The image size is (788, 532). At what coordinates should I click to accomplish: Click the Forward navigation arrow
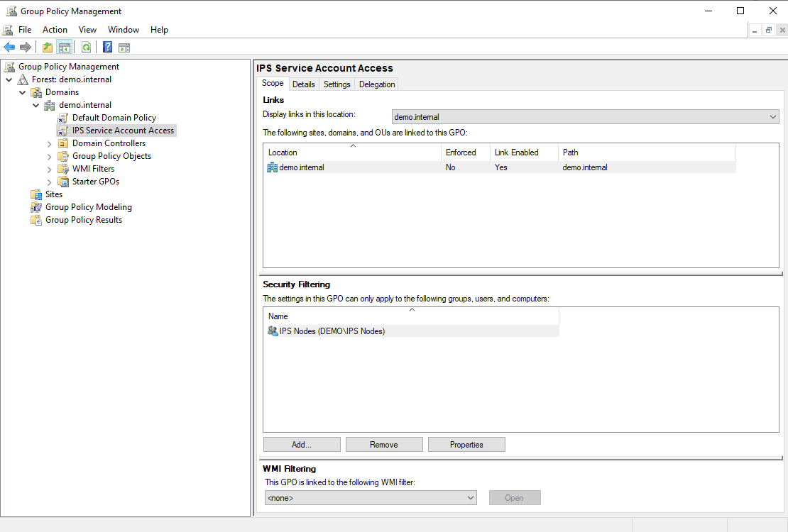pos(24,47)
